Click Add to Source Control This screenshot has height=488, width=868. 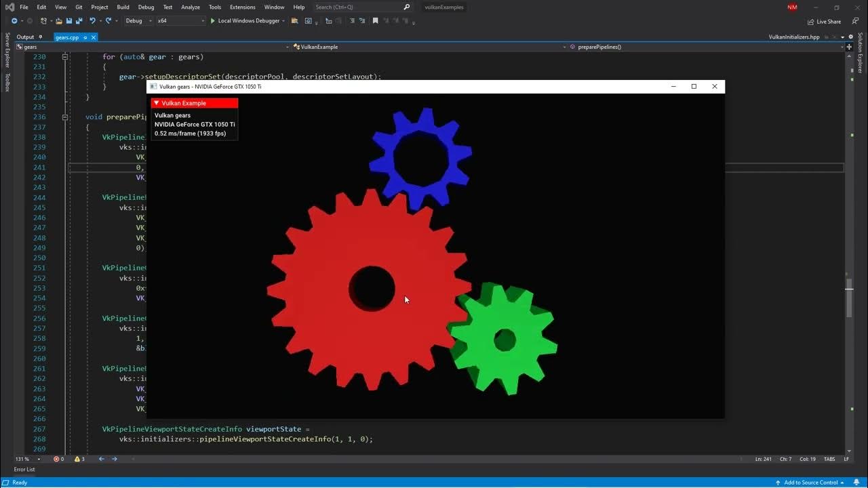point(811,481)
